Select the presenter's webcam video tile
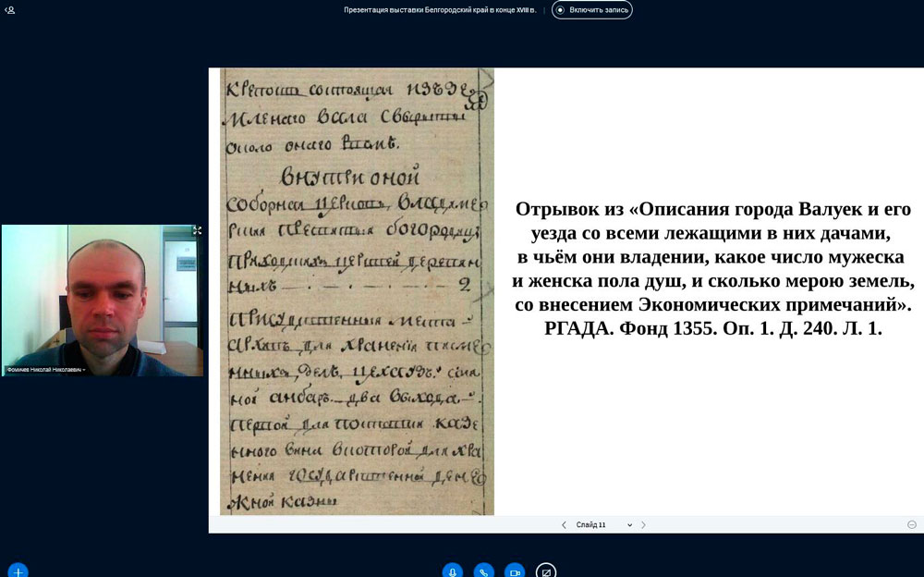This screenshot has height=577, width=924. 102,296
